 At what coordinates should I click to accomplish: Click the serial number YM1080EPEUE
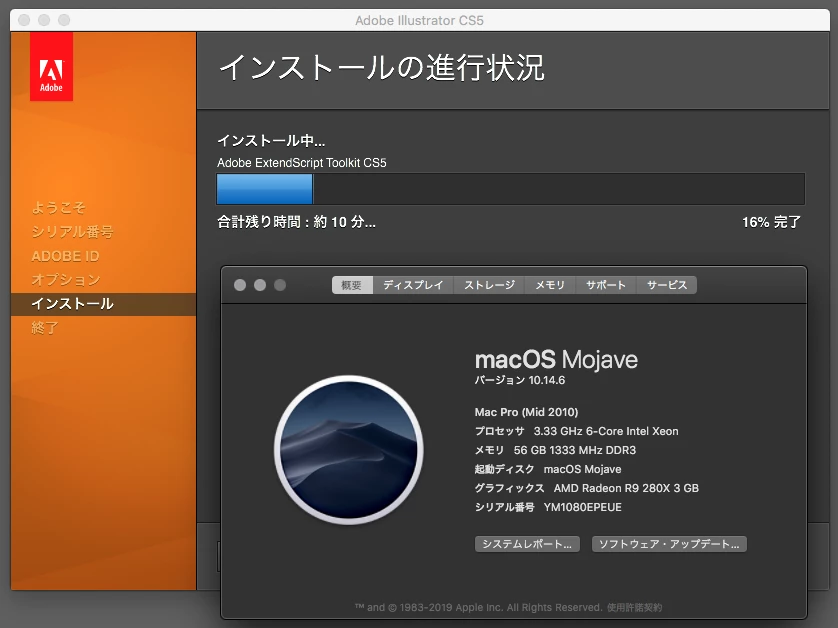[583, 507]
